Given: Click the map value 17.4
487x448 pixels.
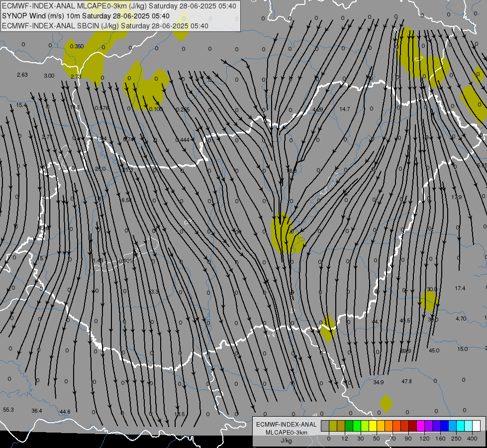Looking at the screenshot, I should tap(460, 288).
